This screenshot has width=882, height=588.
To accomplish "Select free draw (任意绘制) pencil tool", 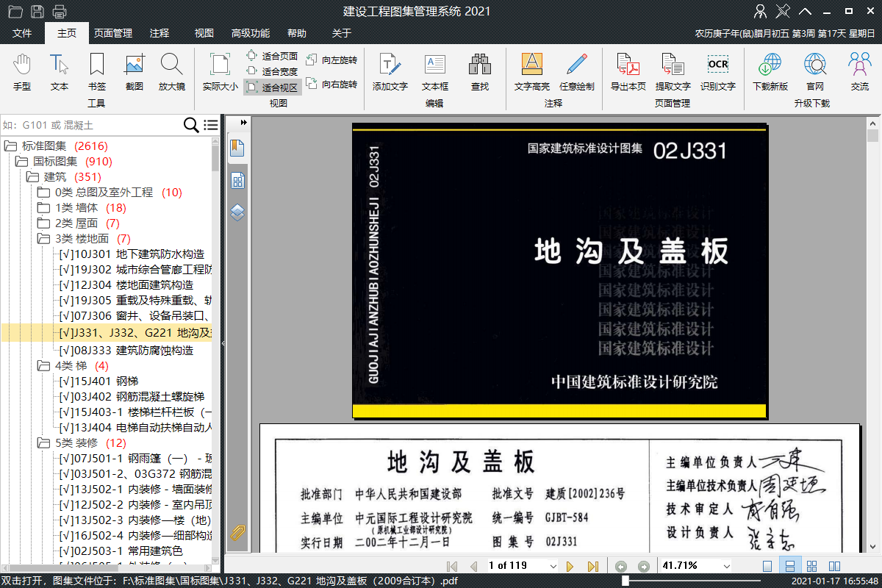I will coord(577,72).
